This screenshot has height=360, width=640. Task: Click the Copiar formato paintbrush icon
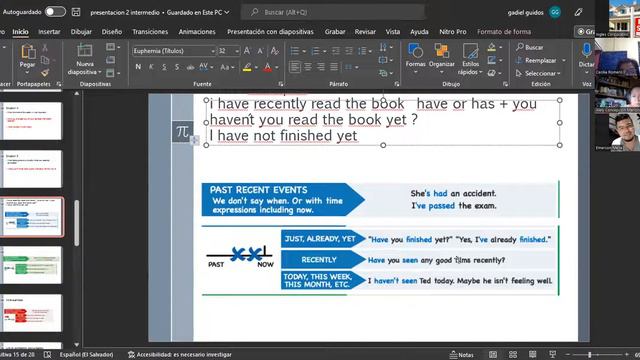click(45, 72)
